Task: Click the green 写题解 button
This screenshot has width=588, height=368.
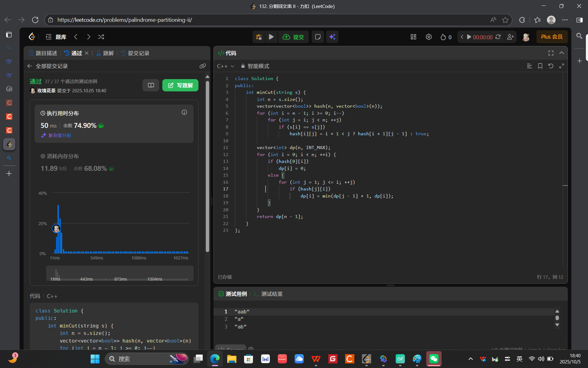Action: click(x=180, y=85)
